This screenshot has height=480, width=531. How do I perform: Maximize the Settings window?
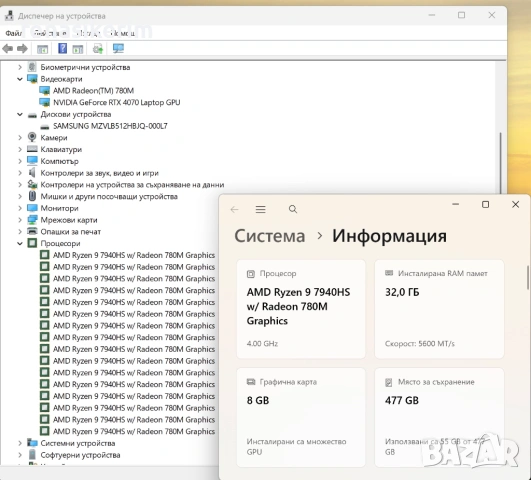(485, 204)
